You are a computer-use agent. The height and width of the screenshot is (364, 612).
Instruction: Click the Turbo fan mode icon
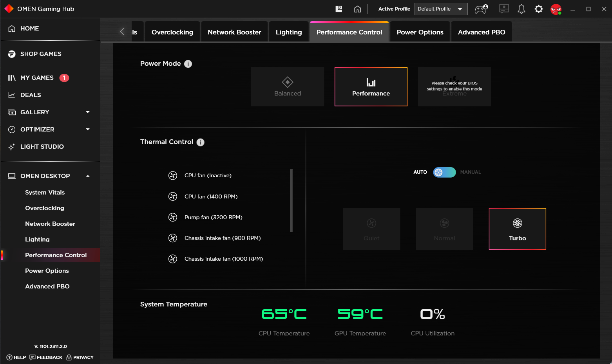click(x=517, y=223)
